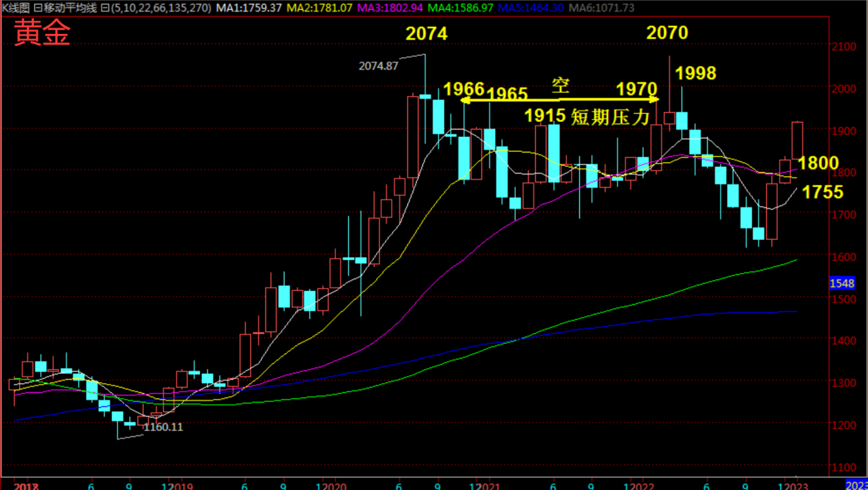Select the yellow 1965 annotation
This screenshot has height=490, width=868.
click(507, 94)
